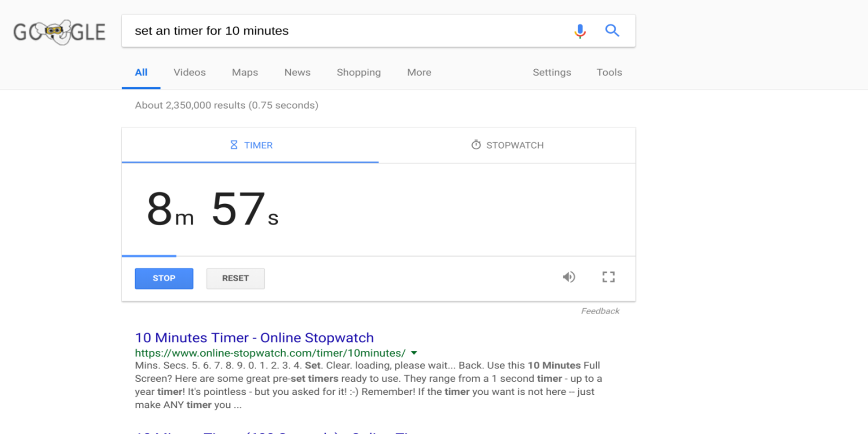Image resolution: width=868 pixels, height=434 pixels.
Task: Open the 10 Minutes Timer result link
Action: pyautogui.click(x=254, y=337)
